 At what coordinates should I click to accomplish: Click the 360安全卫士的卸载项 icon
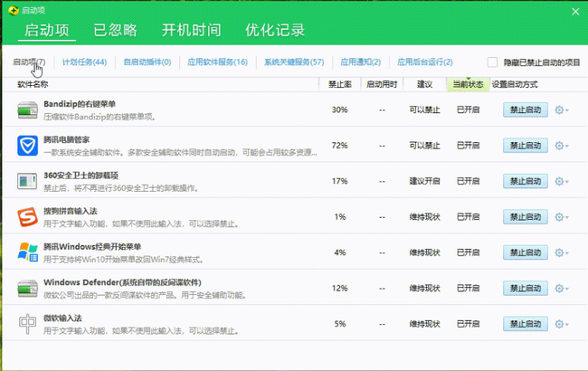(x=27, y=181)
